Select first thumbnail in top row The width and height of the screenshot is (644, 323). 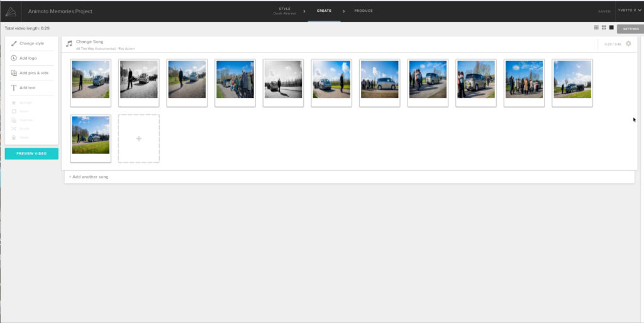click(91, 83)
